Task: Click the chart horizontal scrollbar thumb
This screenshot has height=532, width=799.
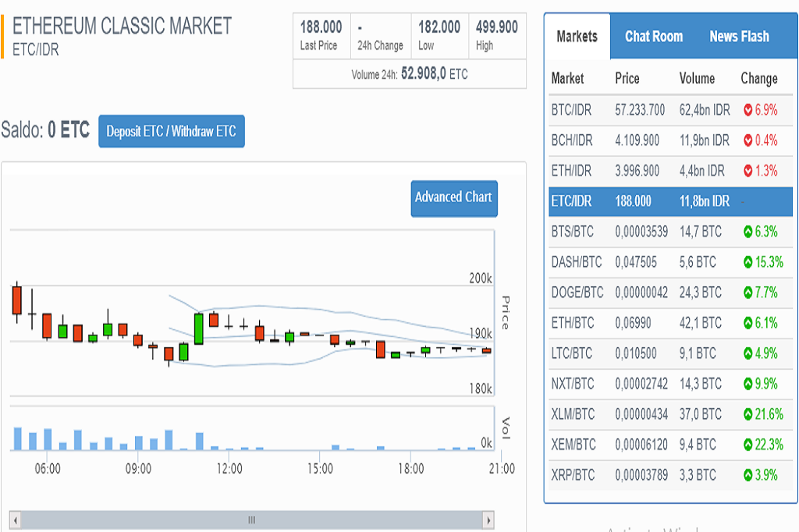Action: [x=252, y=520]
